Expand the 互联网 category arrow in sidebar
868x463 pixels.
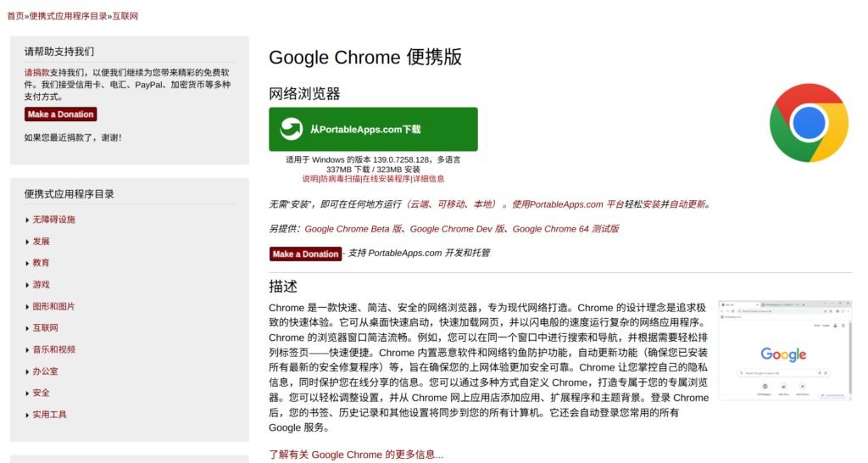pos(27,328)
